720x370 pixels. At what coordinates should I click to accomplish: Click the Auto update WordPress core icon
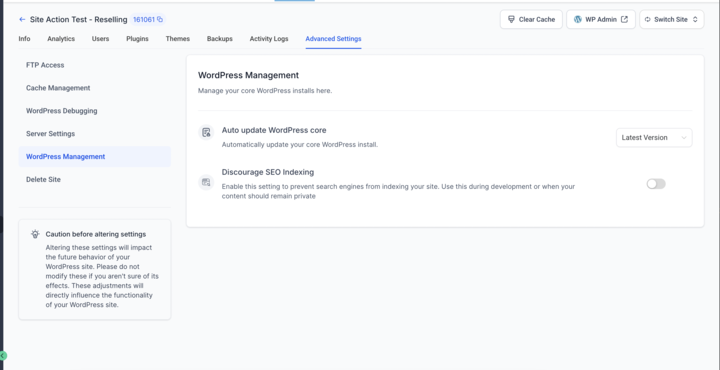click(206, 133)
